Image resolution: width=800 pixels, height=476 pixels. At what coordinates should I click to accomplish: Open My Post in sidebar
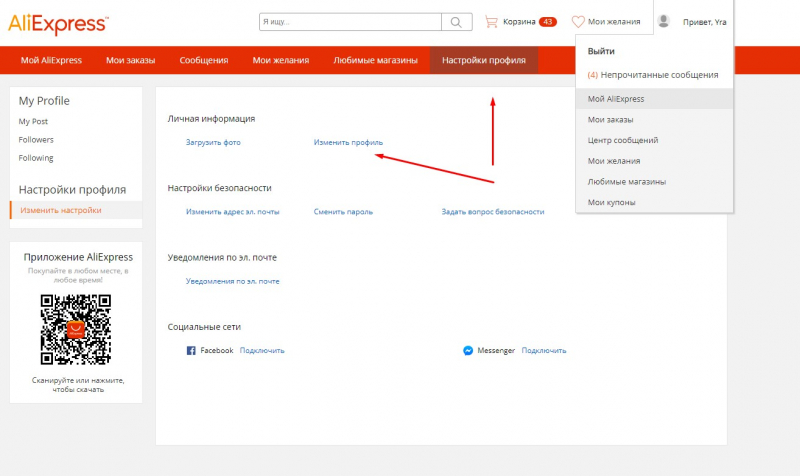pyautogui.click(x=33, y=121)
